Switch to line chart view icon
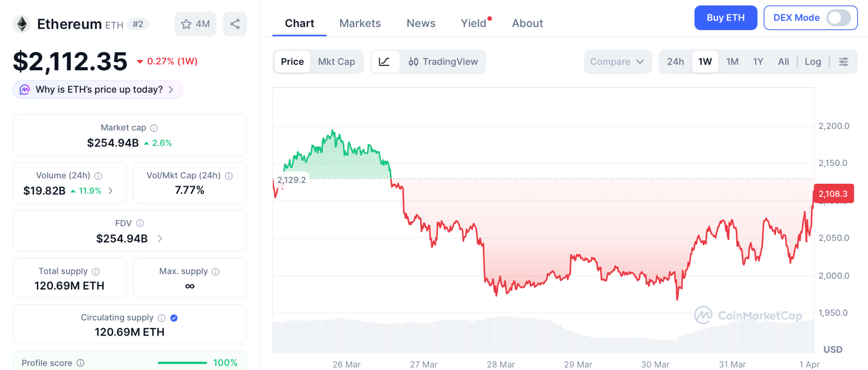This screenshot has height=370, width=868. [384, 62]
